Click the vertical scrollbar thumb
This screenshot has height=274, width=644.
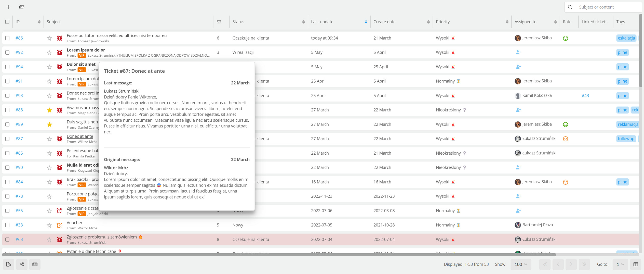[640, 51]
